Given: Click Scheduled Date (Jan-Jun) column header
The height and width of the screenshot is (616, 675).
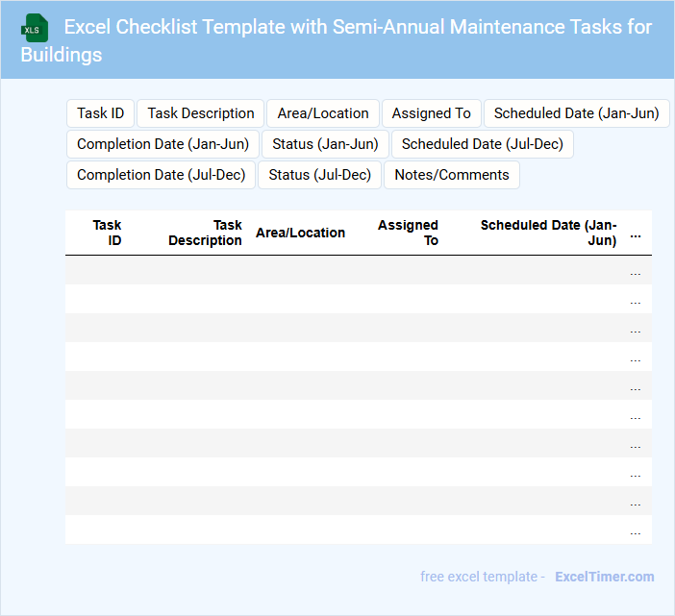Looking at the screenshot, I should click(x=548, y=233).
